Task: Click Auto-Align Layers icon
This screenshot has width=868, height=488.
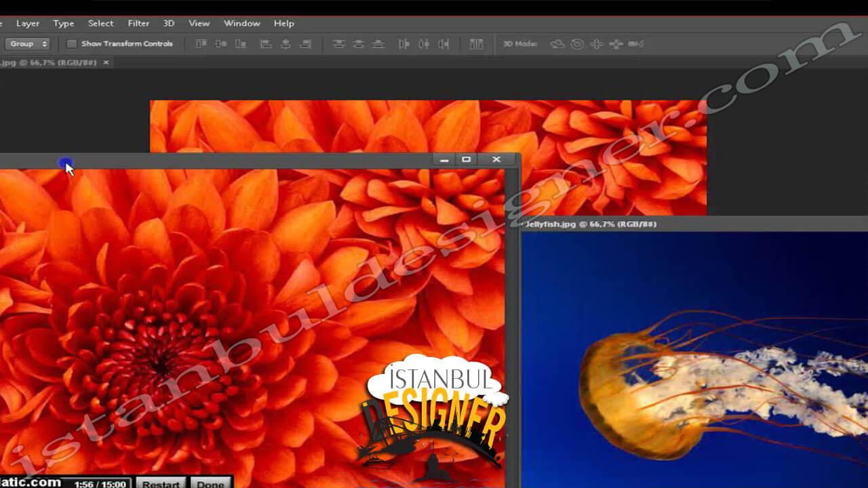Action: [476, 44]
